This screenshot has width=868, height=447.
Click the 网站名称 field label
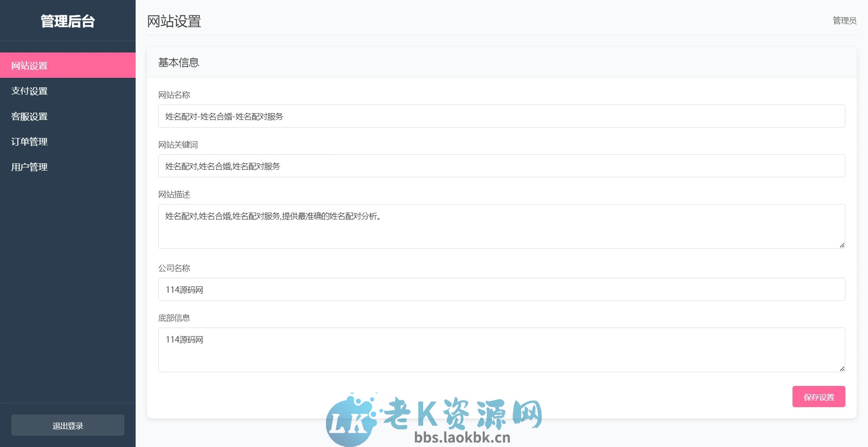[174, 95]
